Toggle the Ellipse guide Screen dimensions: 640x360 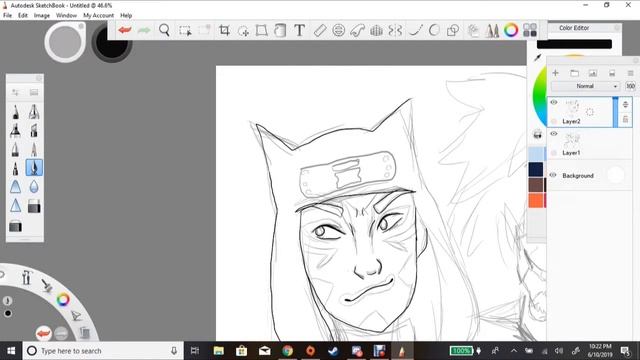coord(338,30)
